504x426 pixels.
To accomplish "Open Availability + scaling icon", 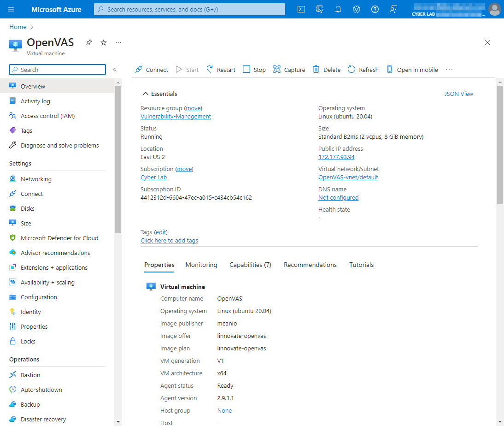I will [x=12, y=282].
